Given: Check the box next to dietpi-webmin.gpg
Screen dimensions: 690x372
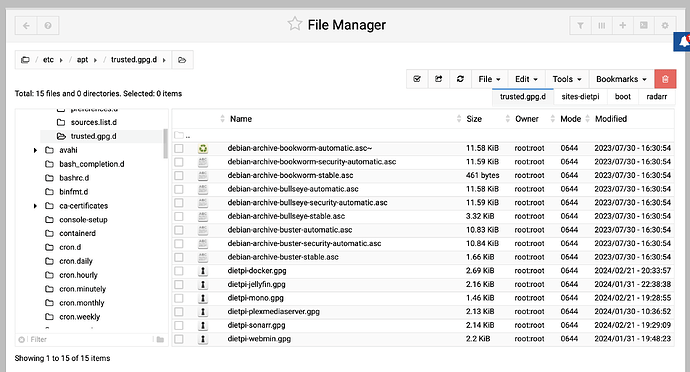Looking at the screenshot, I should (x=179, y=339).
